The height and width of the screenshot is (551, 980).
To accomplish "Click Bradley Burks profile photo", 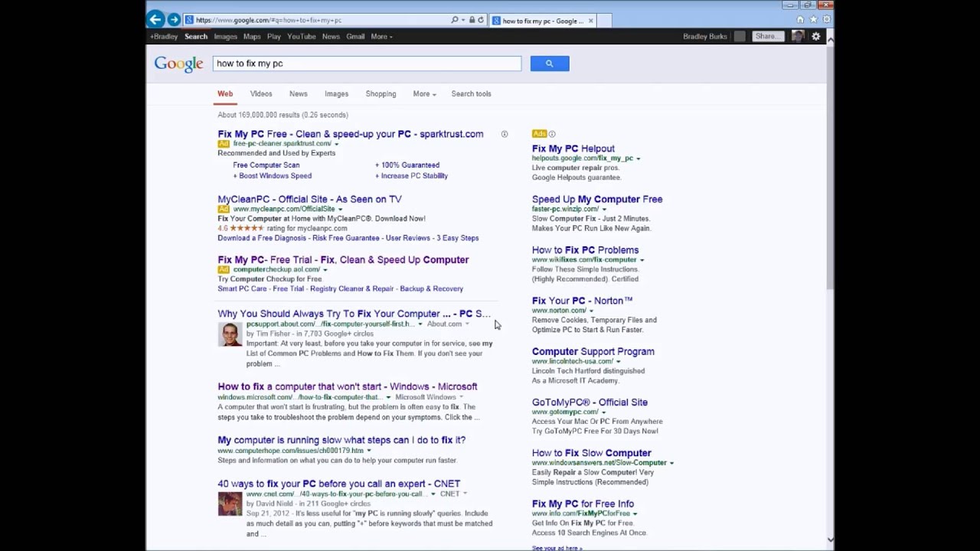I will tap(798, 36).
